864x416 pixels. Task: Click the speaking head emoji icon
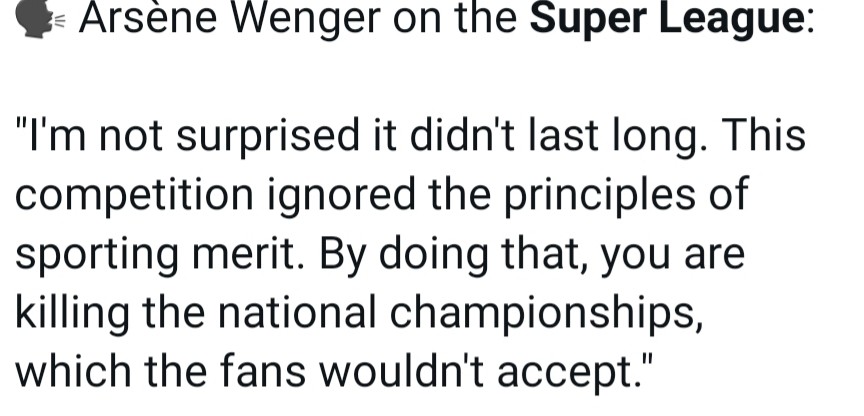pyautogui.click(x=37, y=19)
